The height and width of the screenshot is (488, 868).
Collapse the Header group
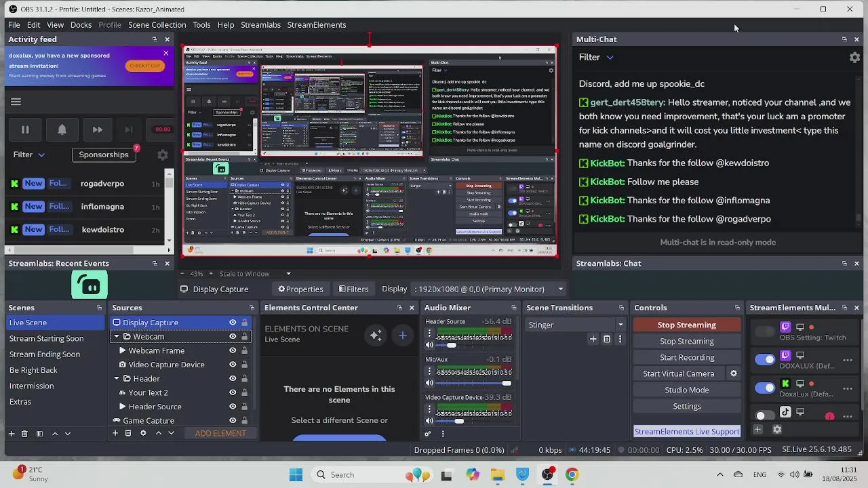tap(117, 379)
